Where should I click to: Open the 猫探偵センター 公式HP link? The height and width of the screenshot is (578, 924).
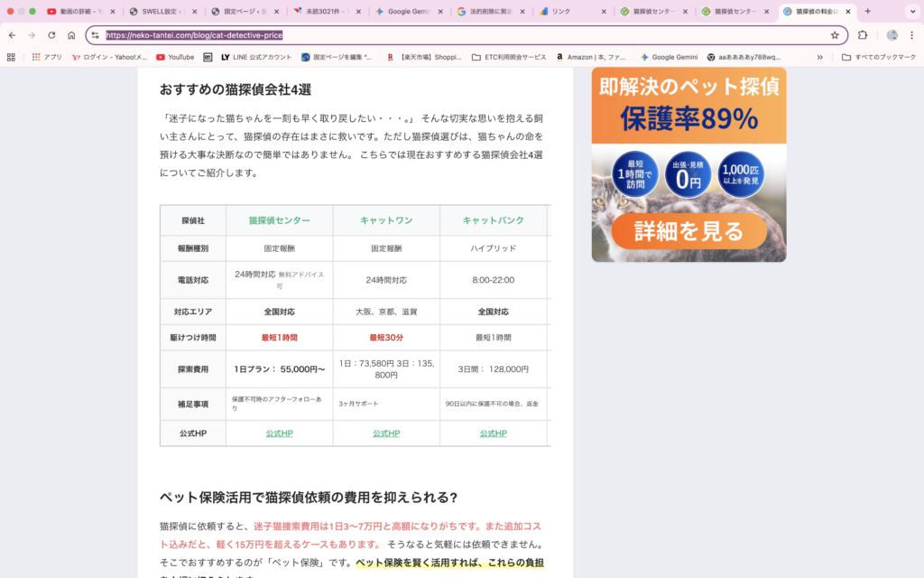[279, 433]
